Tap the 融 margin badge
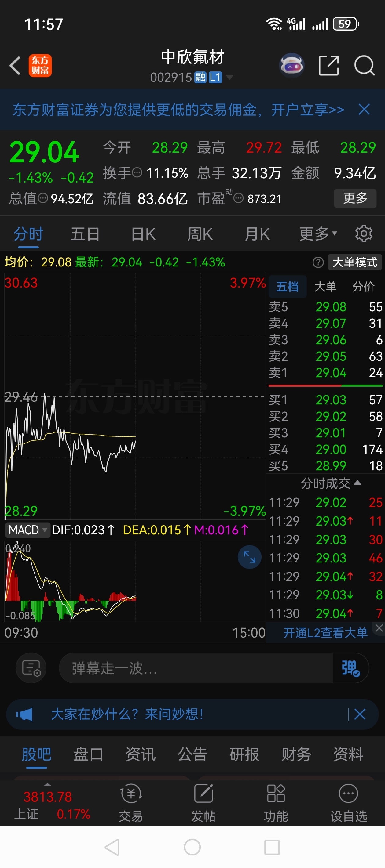Viewport: 385px width, 868px height. pyautogui.click(x=200, y=78)
